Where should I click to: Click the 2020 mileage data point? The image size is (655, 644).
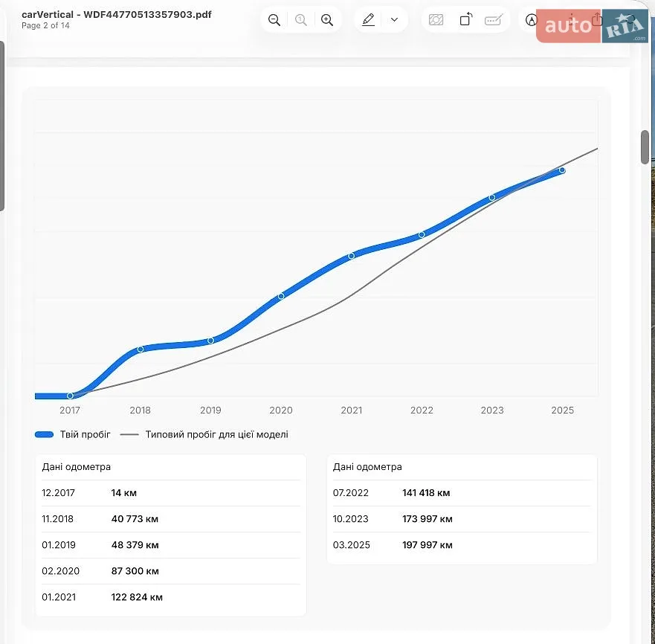point(281,296)
